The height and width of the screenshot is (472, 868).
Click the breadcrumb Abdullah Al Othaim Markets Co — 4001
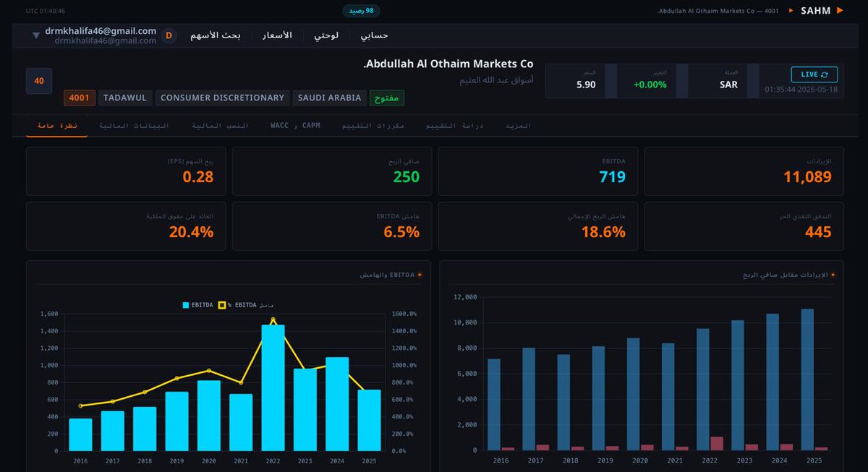point(718,11)
